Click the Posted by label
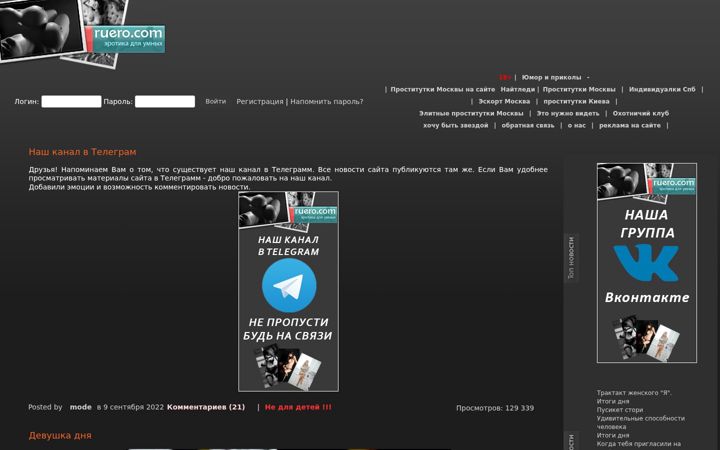The image size is (720, 450). tap(45, 407)
